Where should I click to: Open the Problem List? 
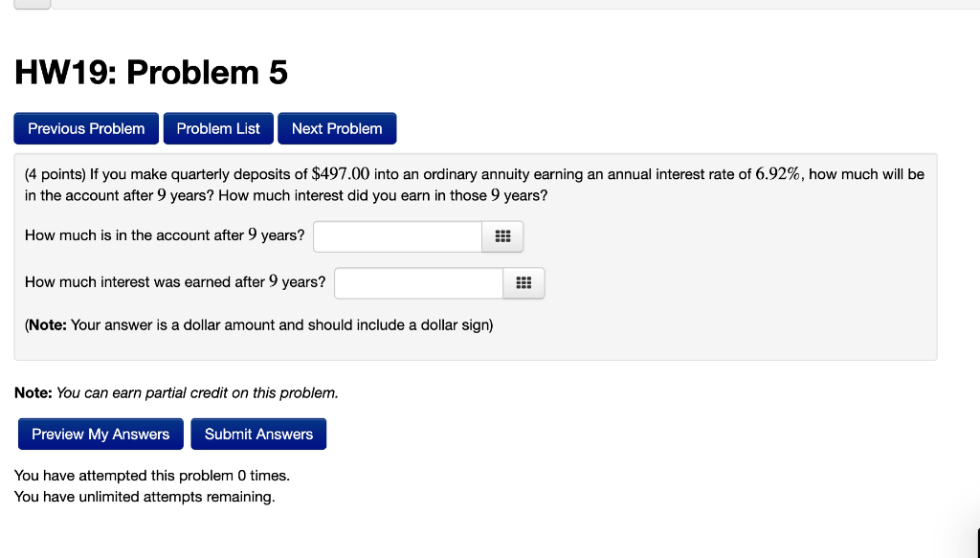(217, 127)
